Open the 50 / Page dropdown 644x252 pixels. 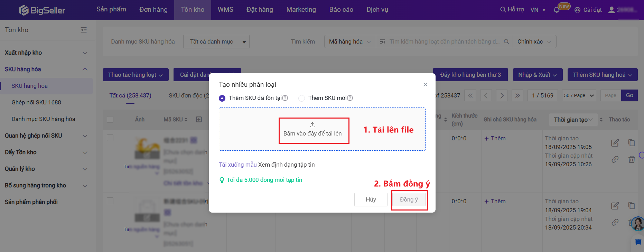[x=579, y=96]
